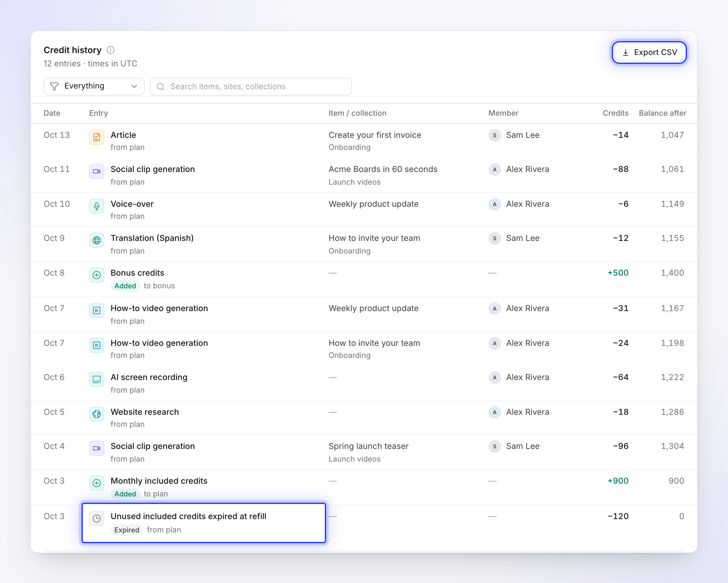The height and width of the screenshot is (583, 728).
Task: Focus the search items, sites, collections field
Action: 251,87
